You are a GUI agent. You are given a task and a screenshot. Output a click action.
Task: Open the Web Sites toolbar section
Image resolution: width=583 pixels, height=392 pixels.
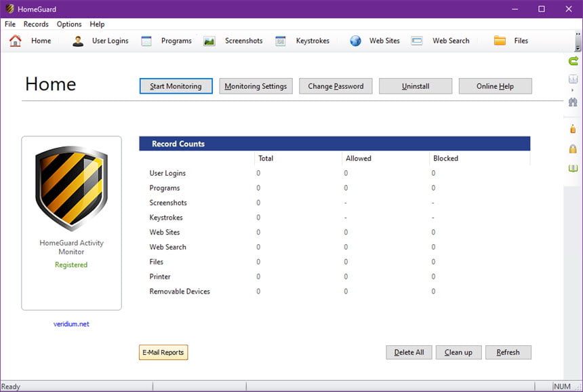click(384, 41)
